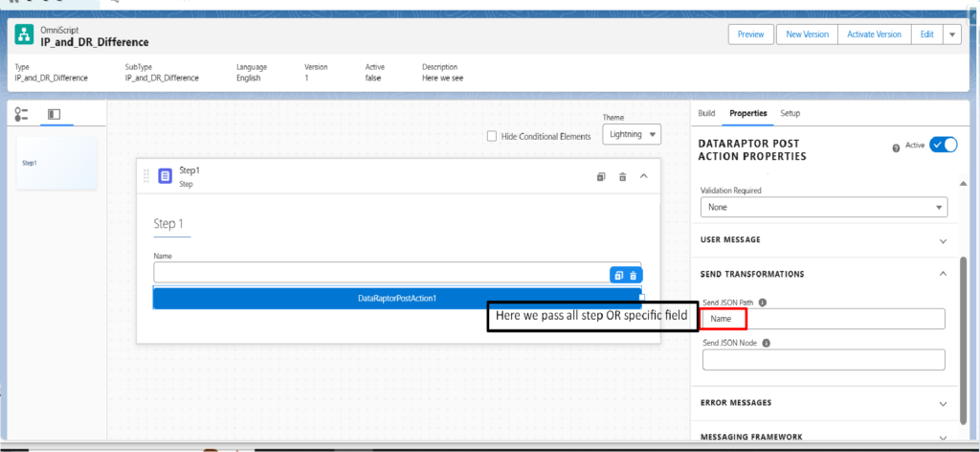Click the Preview button
This screenshot has height=452, width=980.
pyautogui.click(x=750, y=34)
